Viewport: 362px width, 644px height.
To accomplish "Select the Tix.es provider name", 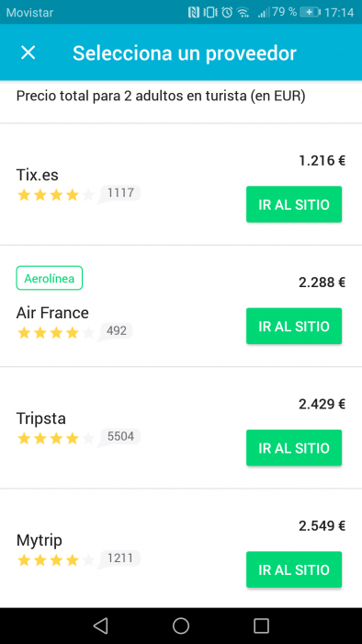I will [38, 176].
